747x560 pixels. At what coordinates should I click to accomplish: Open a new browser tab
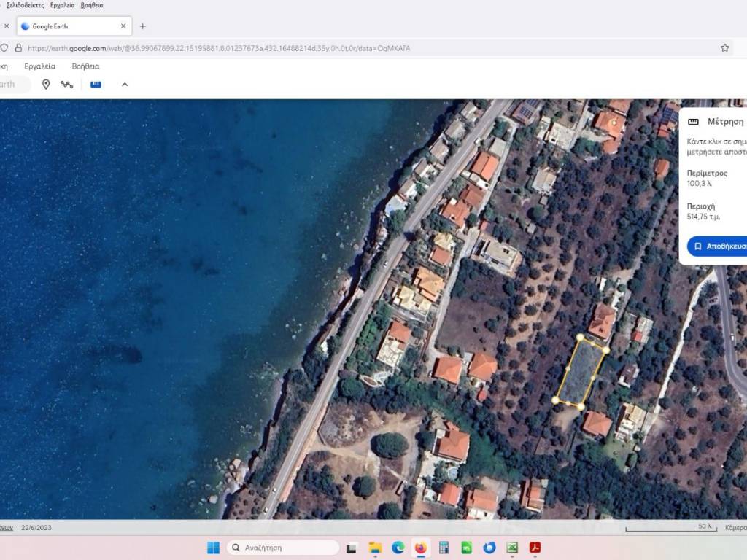[x=142, y=26]
